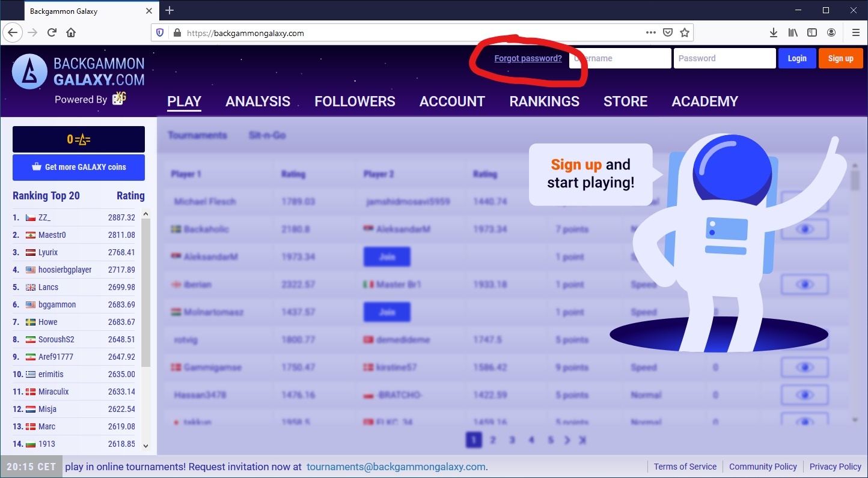
Task: Show site security lock information
Action: (177, 33)
